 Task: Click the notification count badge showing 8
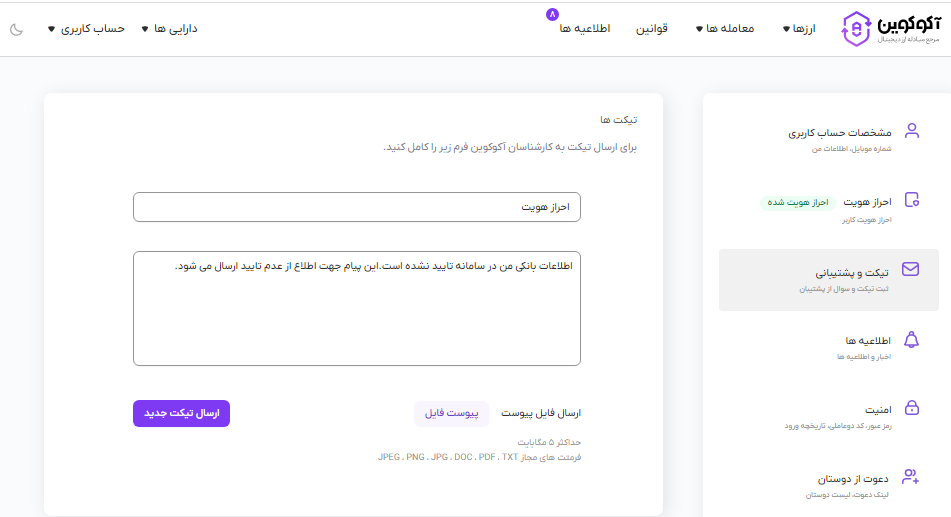click(x=551, y=15)
